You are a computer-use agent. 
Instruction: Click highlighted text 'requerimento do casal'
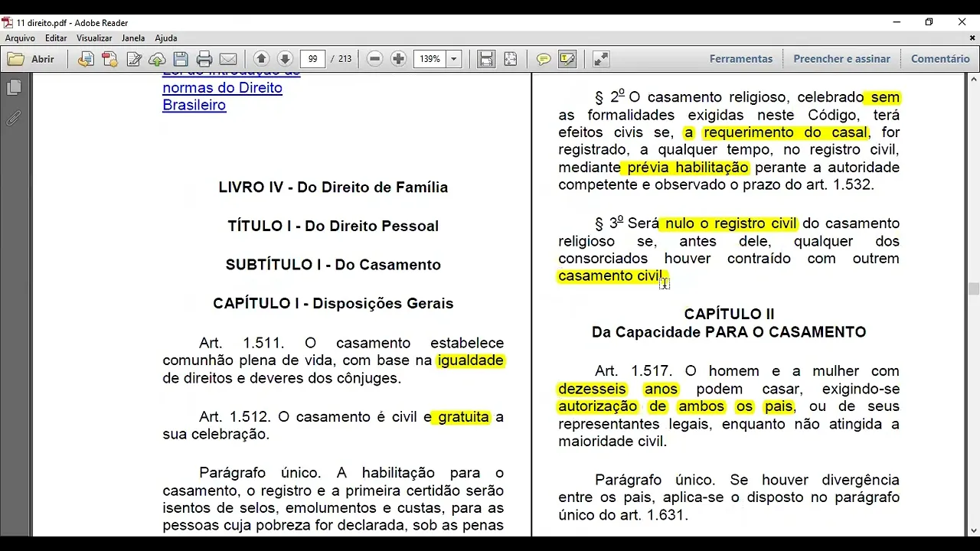point(786,132)
